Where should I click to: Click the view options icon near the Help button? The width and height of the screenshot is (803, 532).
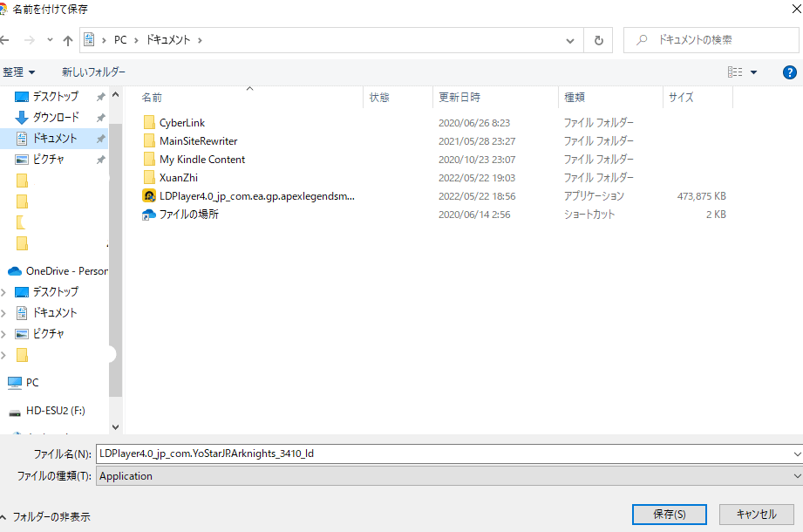pyautogui.click(x=733, y=72)
